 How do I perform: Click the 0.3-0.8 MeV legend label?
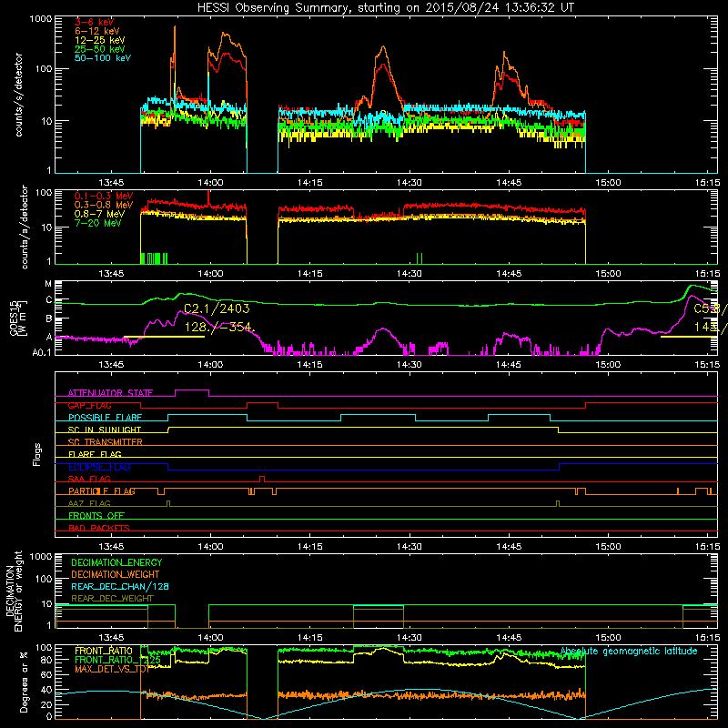[104, 205]
